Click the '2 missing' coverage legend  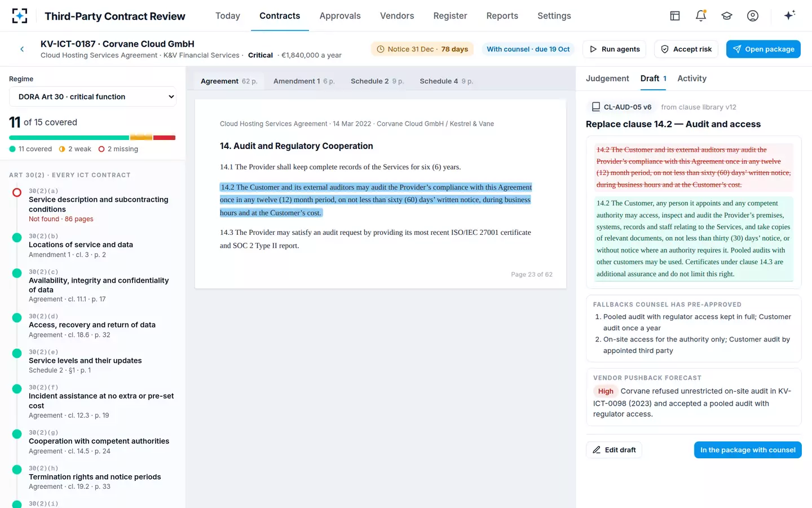point(118,149)
